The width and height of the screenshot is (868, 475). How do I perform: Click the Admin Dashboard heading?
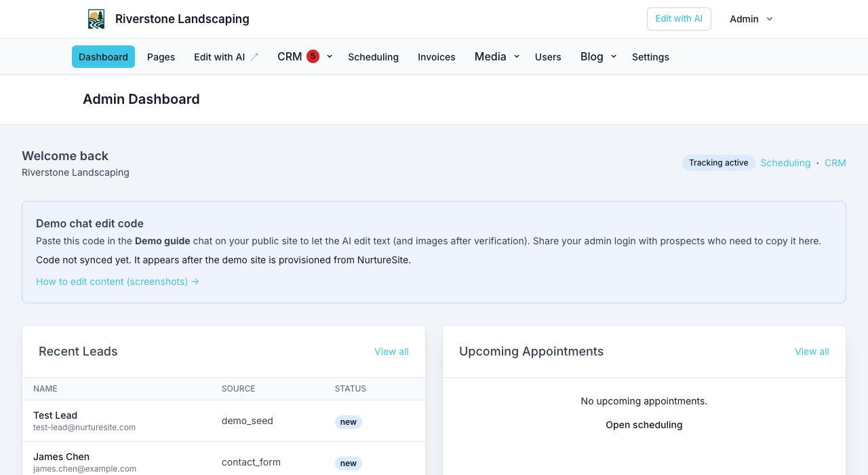(x=141, y=99)
